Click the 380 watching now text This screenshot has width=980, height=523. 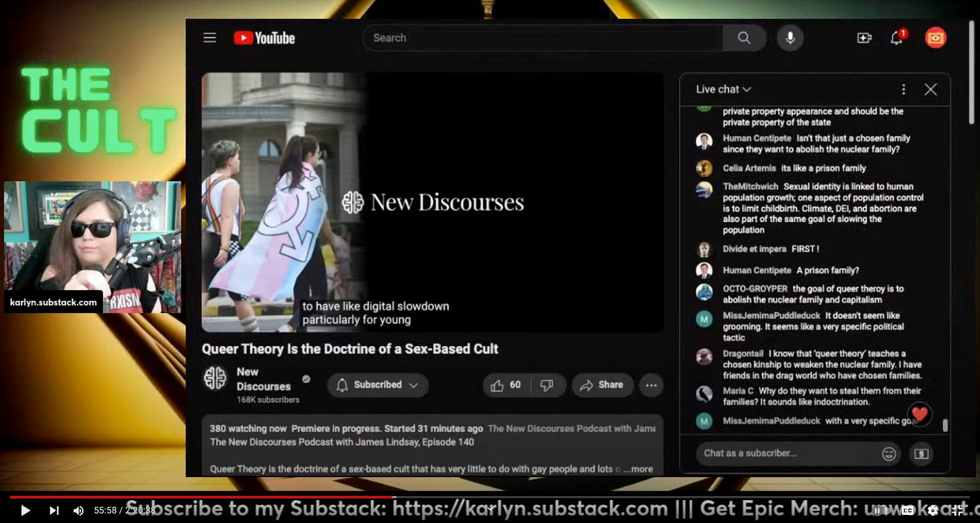coord(248,428)
